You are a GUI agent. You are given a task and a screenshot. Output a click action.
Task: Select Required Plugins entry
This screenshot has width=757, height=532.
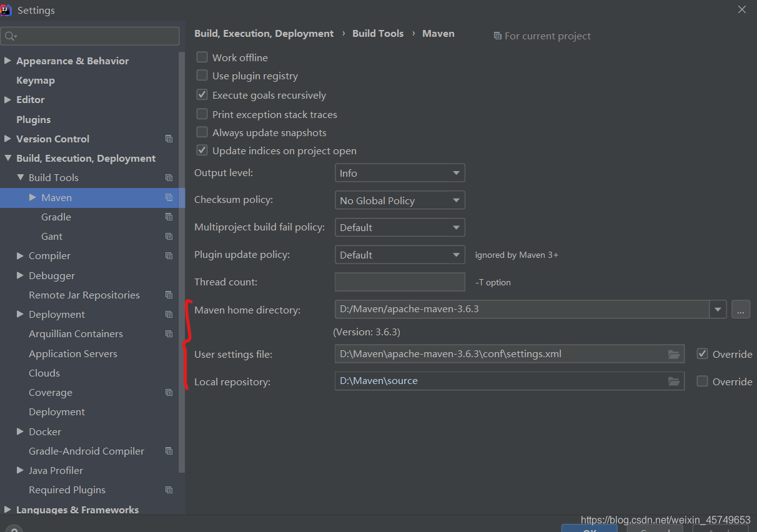(67, 490)
